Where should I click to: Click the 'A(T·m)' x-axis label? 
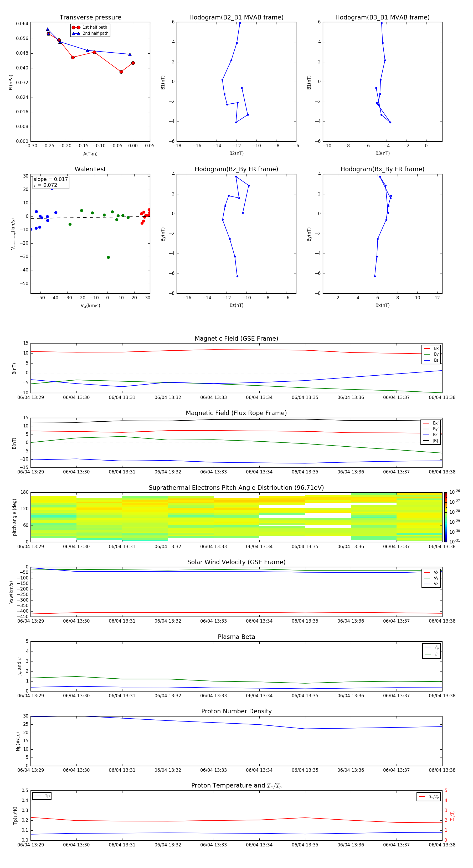click(x=90, y=154)
